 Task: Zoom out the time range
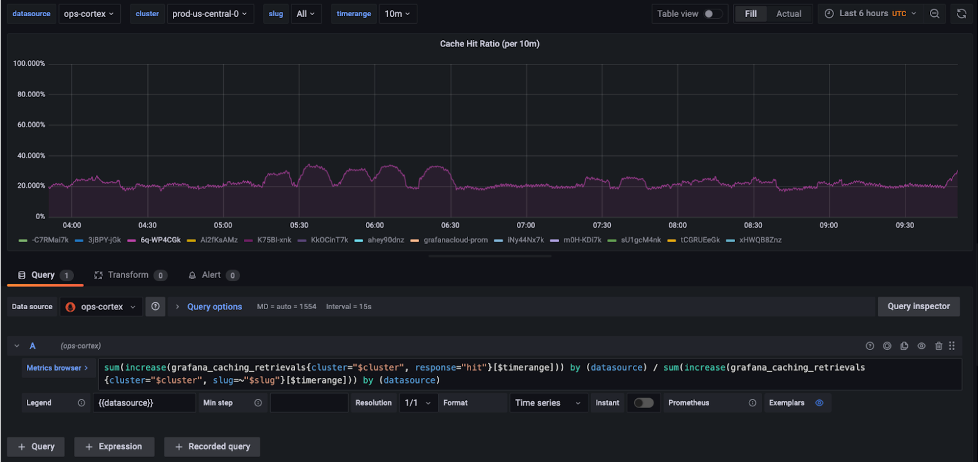[x=934, y=13]
